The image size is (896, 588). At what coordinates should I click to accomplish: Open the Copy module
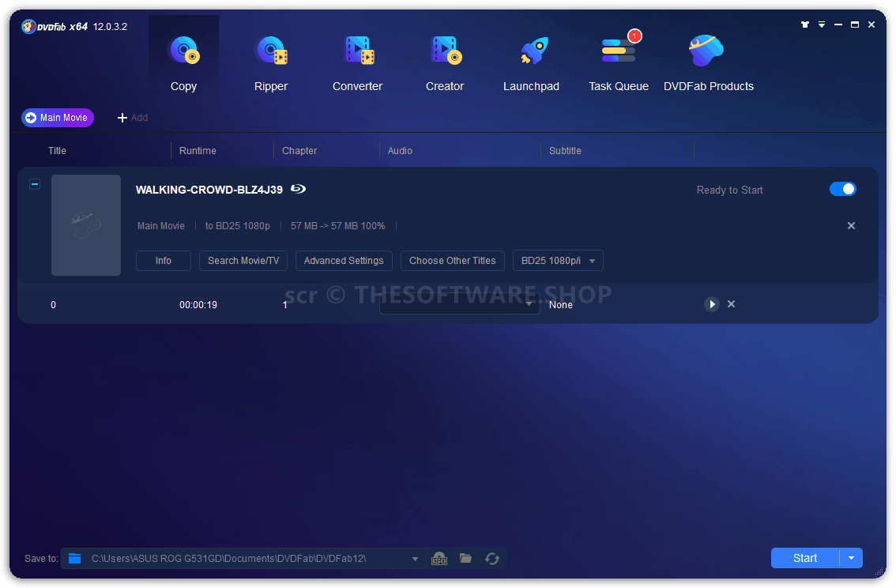click(183, 63)
